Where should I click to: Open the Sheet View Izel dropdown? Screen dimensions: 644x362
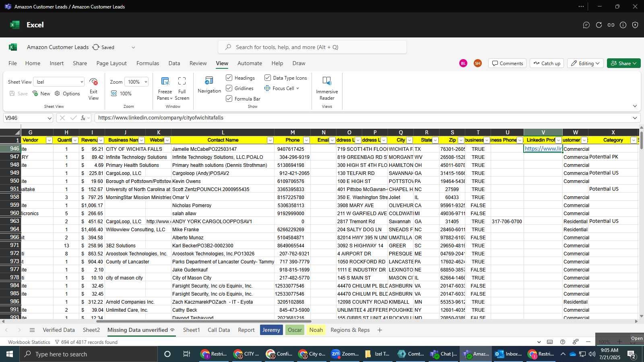click(59, 82)
